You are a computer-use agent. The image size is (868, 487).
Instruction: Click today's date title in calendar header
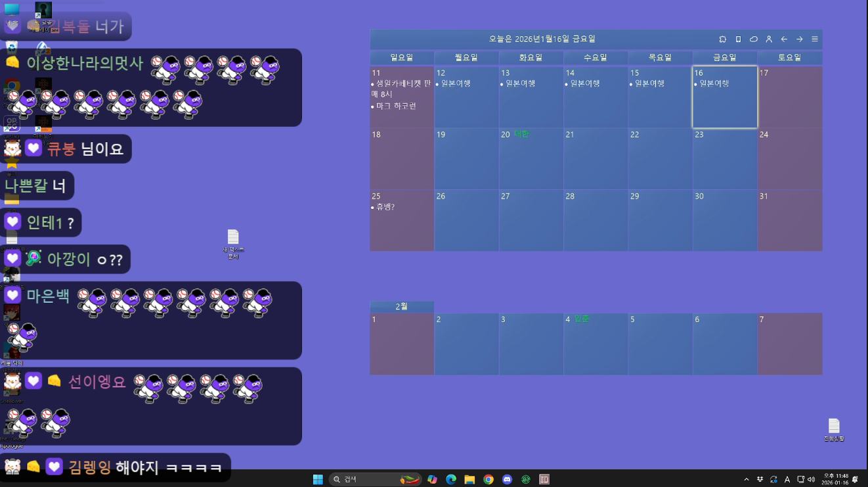coord(542,39)
